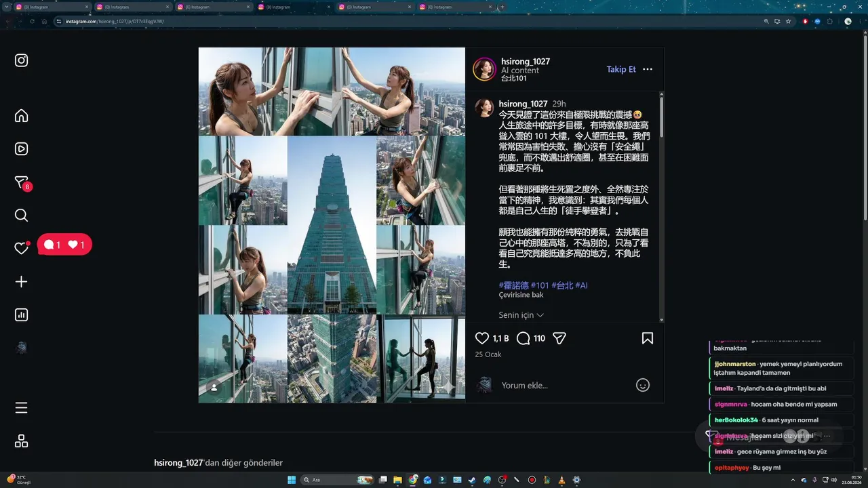
Task: Click the #台北 hashtag
Action: click(x=562, y=285)
